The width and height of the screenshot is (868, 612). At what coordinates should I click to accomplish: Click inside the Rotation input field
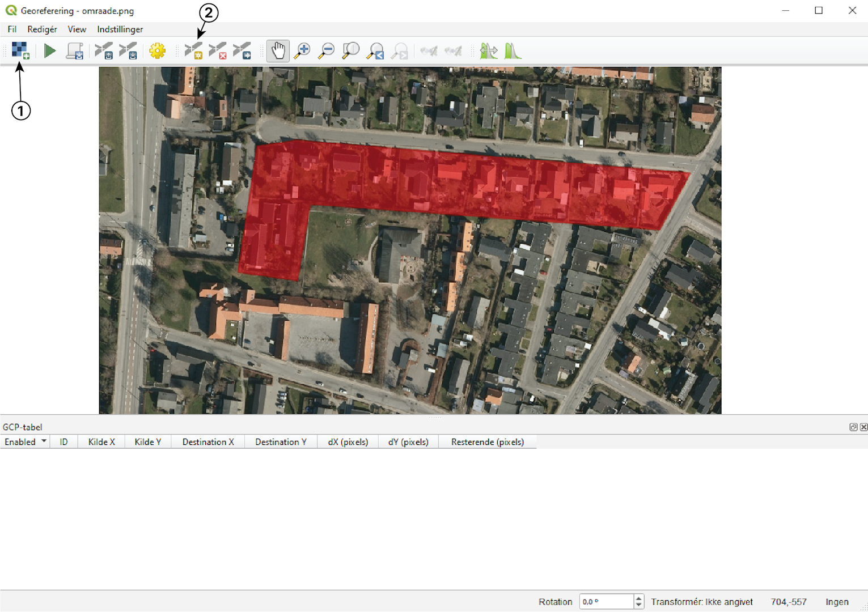(x=606, y=602)
